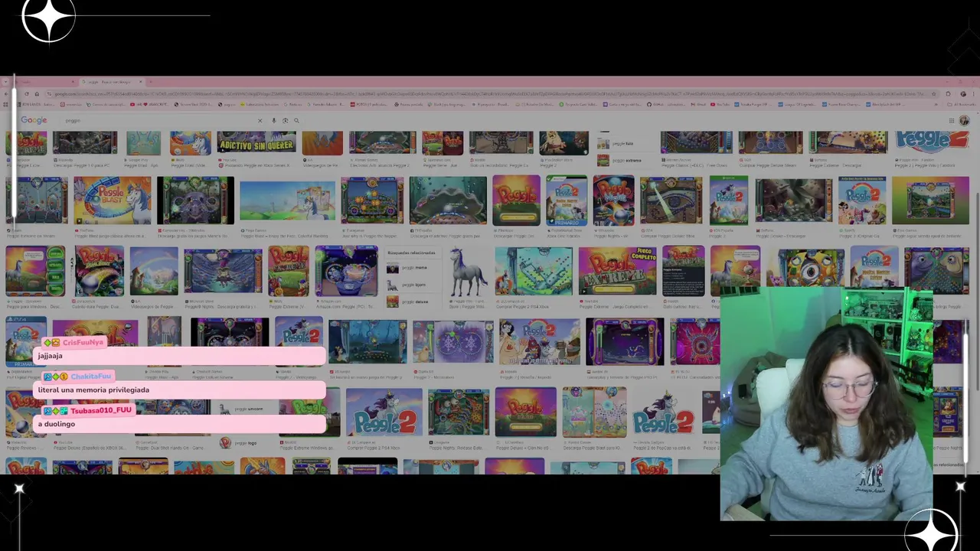Go back using the browser back arrow

[6, 93]
